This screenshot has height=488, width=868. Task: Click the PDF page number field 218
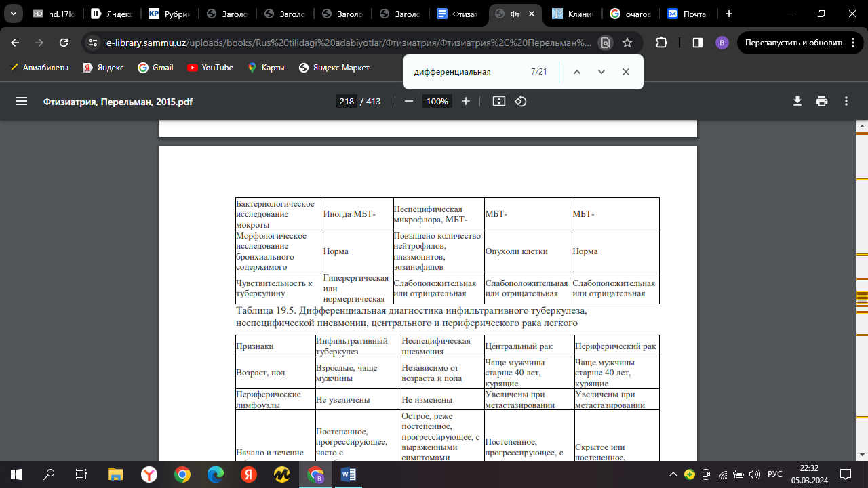coord(347,101)
